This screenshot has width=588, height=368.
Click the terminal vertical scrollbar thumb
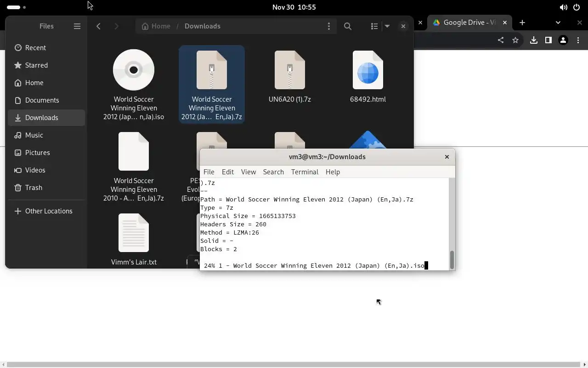click(452, 260)
